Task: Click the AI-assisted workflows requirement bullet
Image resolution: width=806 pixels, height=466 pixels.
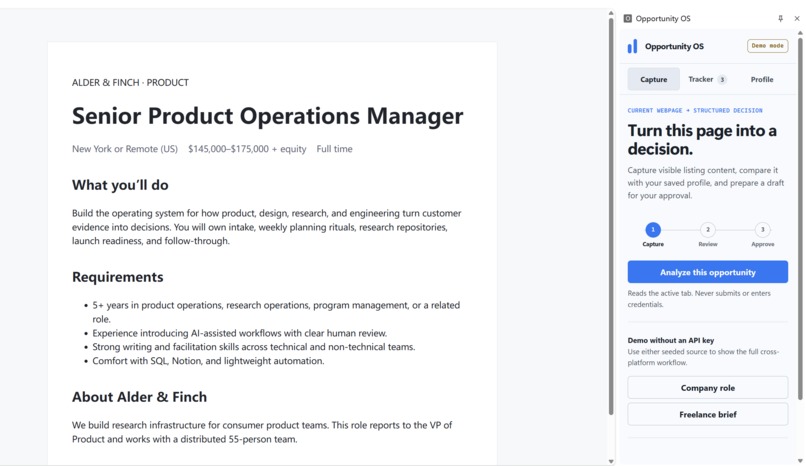Action: [x=240, y=333]
